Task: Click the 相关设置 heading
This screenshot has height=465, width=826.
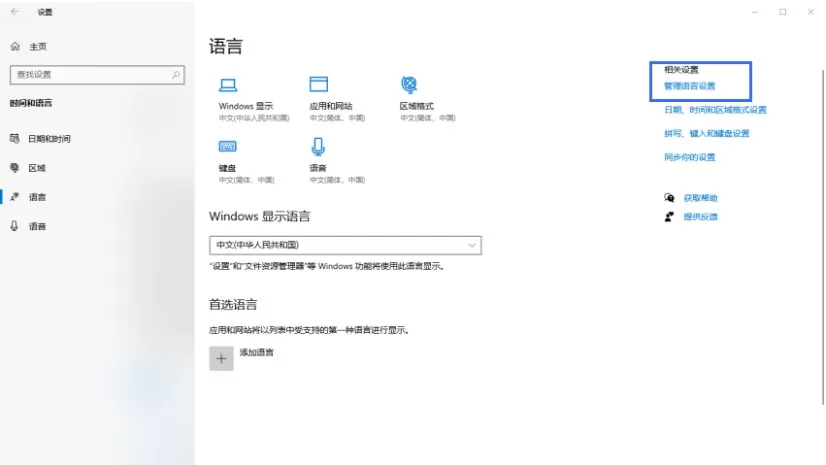Action: (x=681, y=70)
